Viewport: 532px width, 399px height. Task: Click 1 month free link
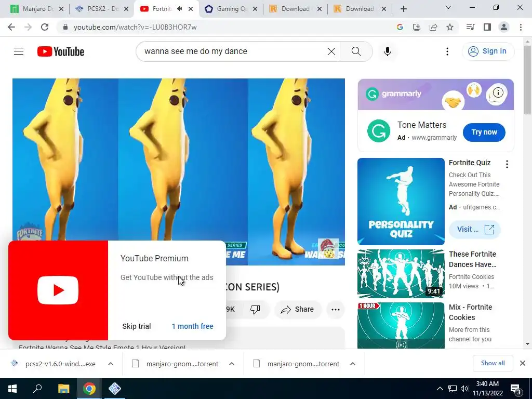[192, 326]
